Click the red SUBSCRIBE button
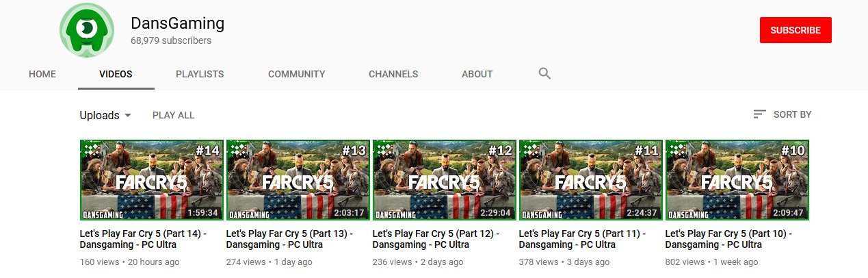Viewport: 868px width, 278px height. [795, 30]
